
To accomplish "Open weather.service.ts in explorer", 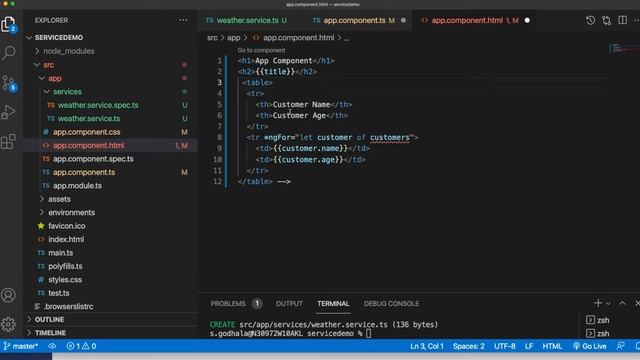I will 89,118.
